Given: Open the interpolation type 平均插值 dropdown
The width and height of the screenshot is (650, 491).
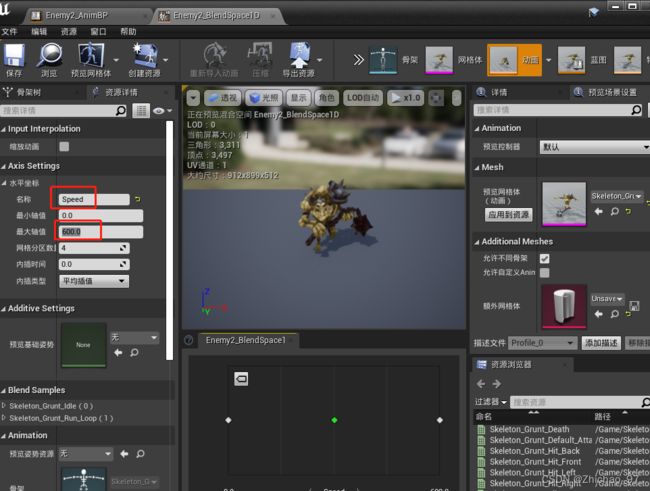Looking at the screenshot, I should pyautogui.click(x=94, y=281).
